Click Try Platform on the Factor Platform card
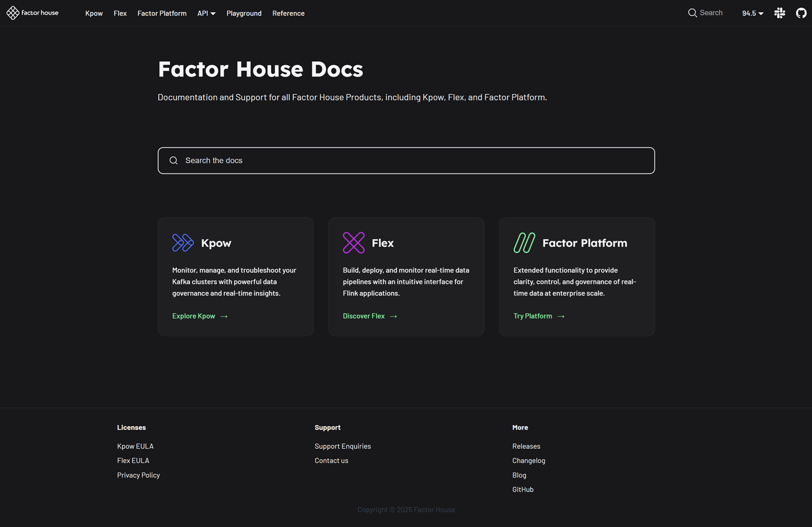This screenshot has width=812, height=527. tap(532, 316)
